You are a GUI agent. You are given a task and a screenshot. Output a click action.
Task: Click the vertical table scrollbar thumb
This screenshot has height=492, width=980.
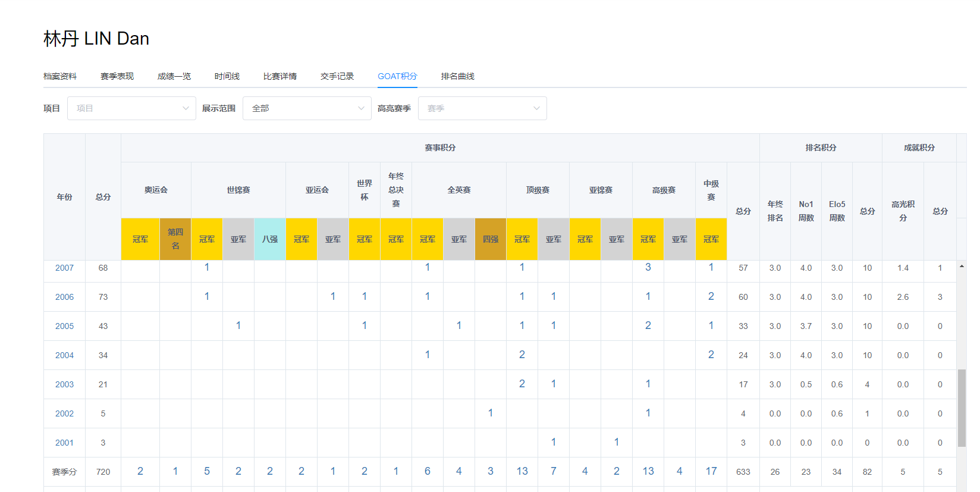pyautogui.click(x=962, y=408)
